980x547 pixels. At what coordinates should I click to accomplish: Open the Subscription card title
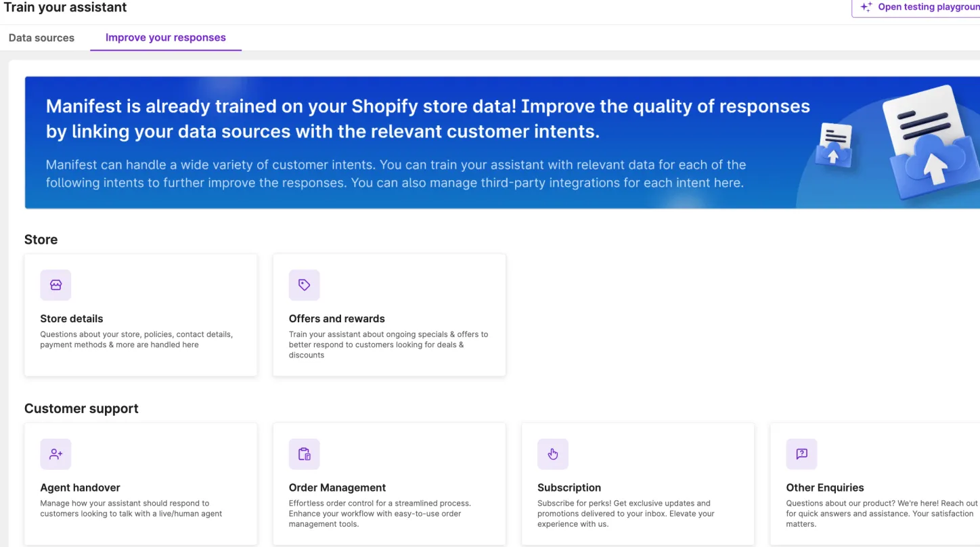point(569,487)
